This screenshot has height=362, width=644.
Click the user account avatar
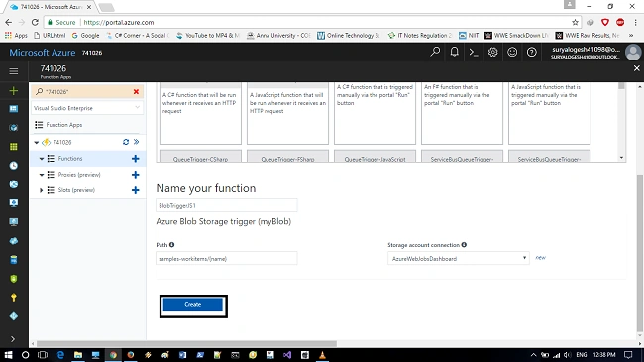(x=633, y=53)
